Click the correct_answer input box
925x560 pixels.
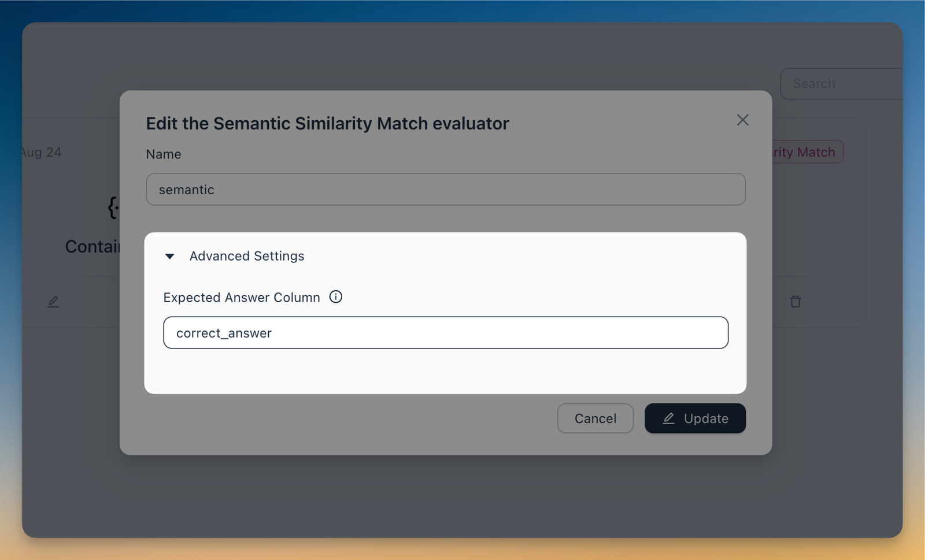click(x=445, y=332)
